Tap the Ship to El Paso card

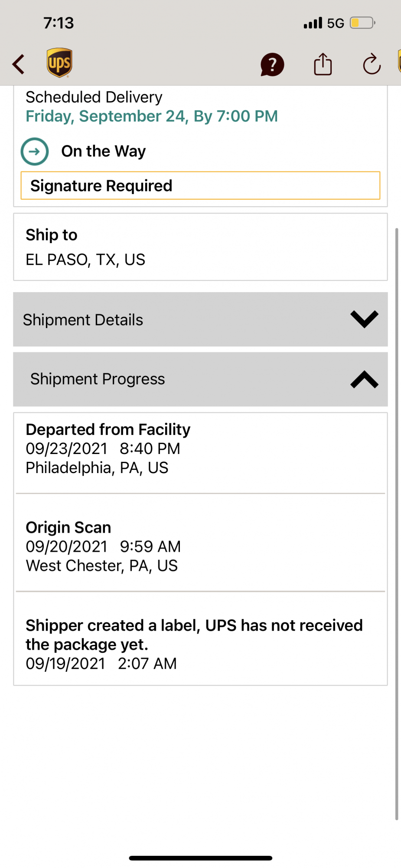[x=200, y=247]
